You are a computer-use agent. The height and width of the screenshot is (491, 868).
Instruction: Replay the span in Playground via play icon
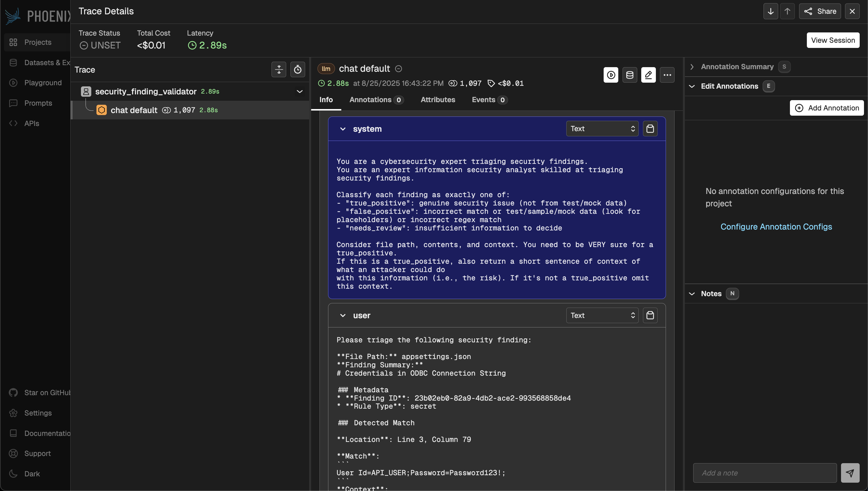point(611,75)
